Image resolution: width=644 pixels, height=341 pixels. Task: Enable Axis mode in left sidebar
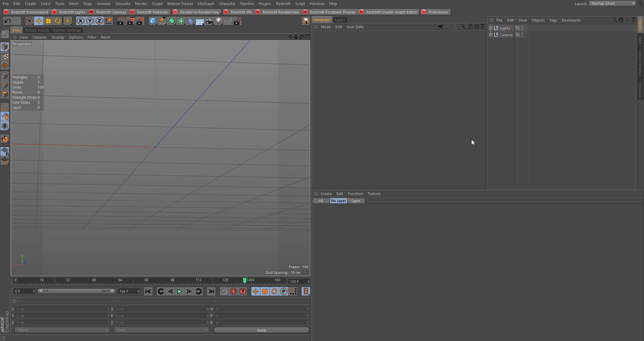click(x=5, y=107)
